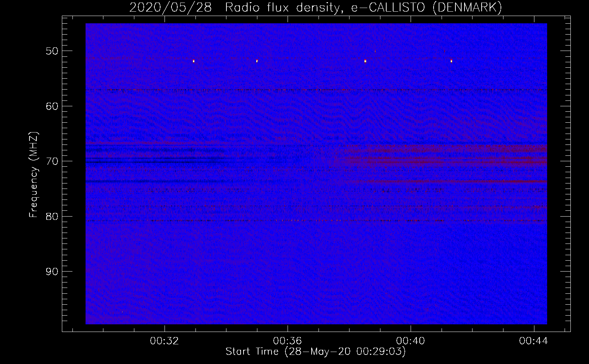Click the 'Start Time (28-May-20 00:29:03)' label

click(x=316, y=352)
